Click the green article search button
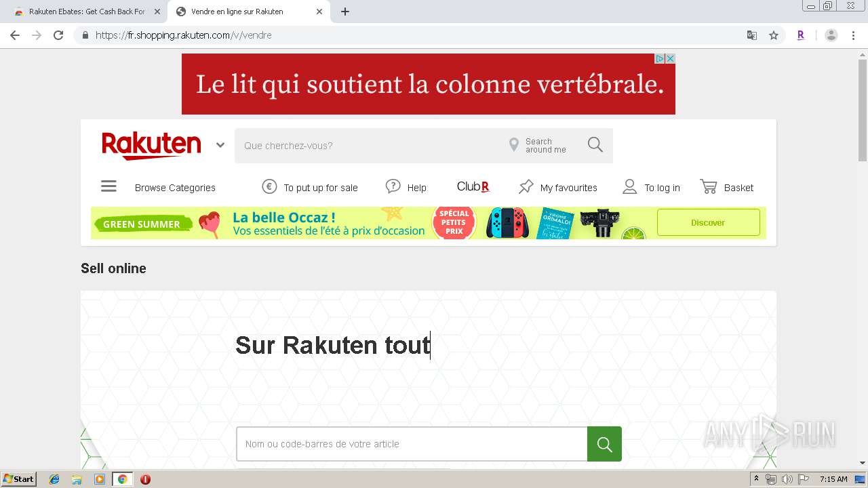The width and height of the screenshot is (868, 488). pyautogui.click(x=604, y=444)
